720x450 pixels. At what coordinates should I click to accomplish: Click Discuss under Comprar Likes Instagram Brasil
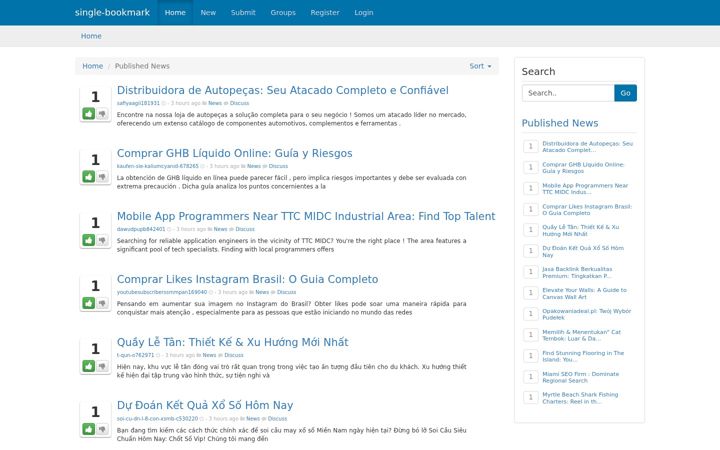point(287,292)
